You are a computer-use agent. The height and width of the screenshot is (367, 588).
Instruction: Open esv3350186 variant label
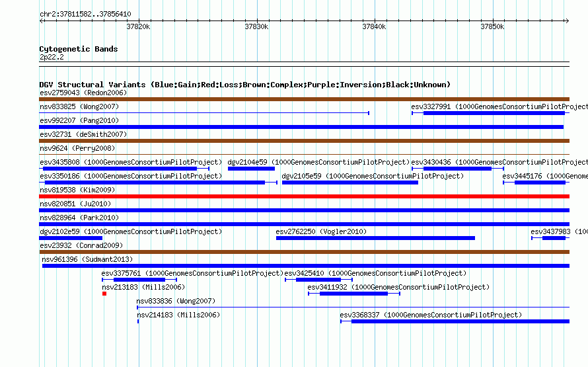tap(131, 176)
